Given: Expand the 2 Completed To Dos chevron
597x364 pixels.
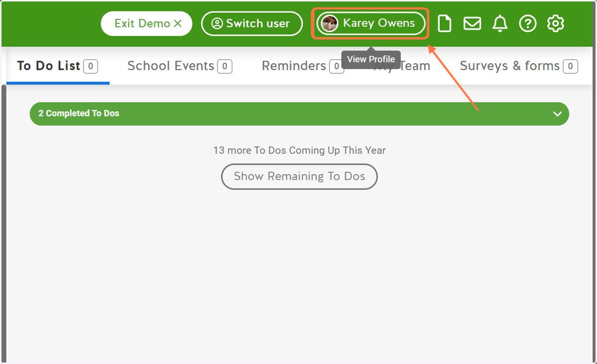Looking at the screenshot, I should pos(558,114).
